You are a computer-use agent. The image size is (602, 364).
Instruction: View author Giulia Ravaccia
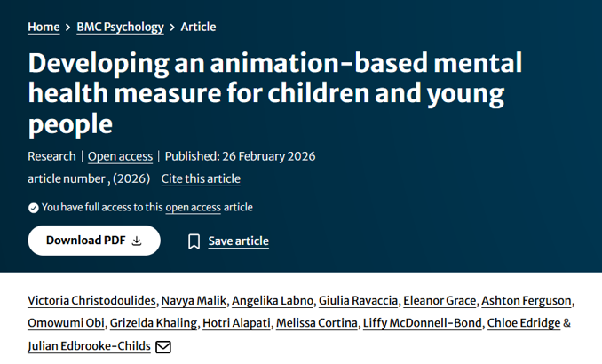(x=357, y=300)
